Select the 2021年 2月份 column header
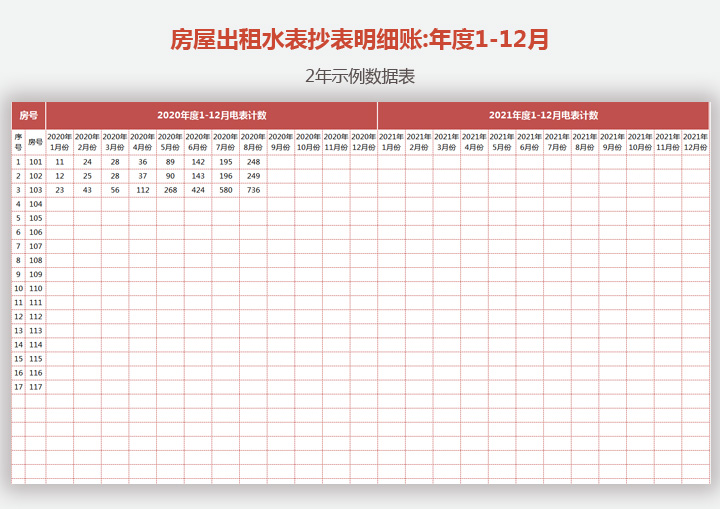Image resolution: width=720 pixels, height=509 pixels. 419,142
